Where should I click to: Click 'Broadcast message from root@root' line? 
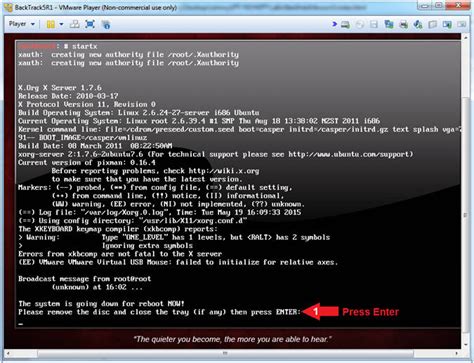click(x=85, y=279)
